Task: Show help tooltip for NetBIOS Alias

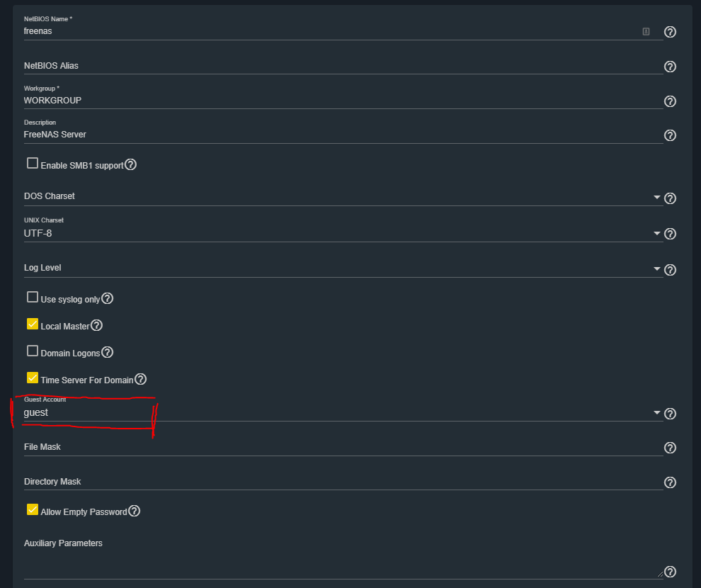Action: click(x=670, y=67)
